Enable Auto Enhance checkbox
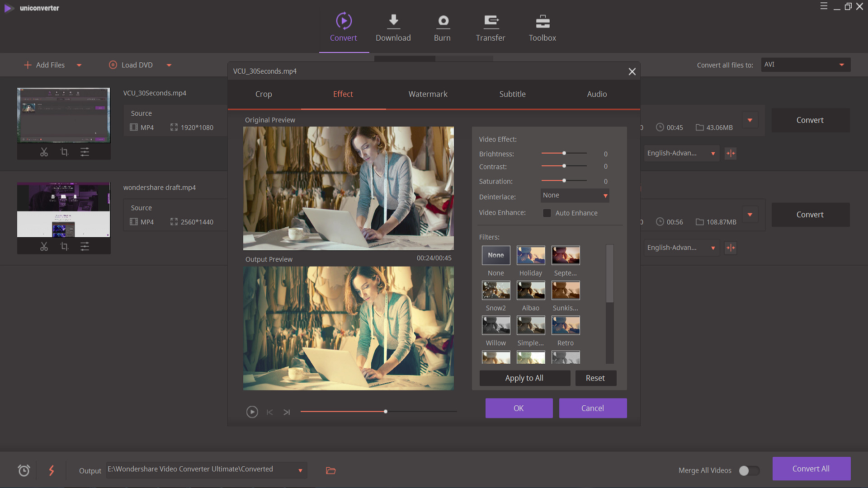The width and height of the screenshot is (868, 488). click(547, 213)
